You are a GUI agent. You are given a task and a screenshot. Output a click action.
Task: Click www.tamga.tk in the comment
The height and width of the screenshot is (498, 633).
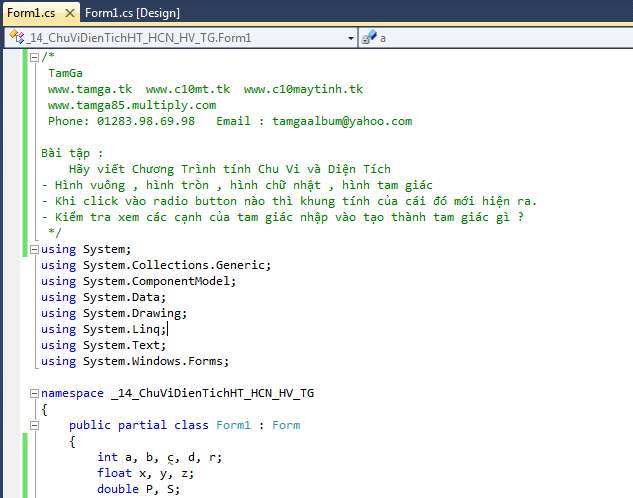[90, 89]
